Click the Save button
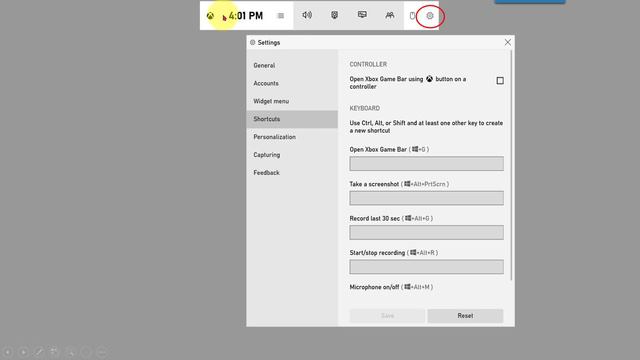Screen dimensions: 640x360 tap(387, 316)
